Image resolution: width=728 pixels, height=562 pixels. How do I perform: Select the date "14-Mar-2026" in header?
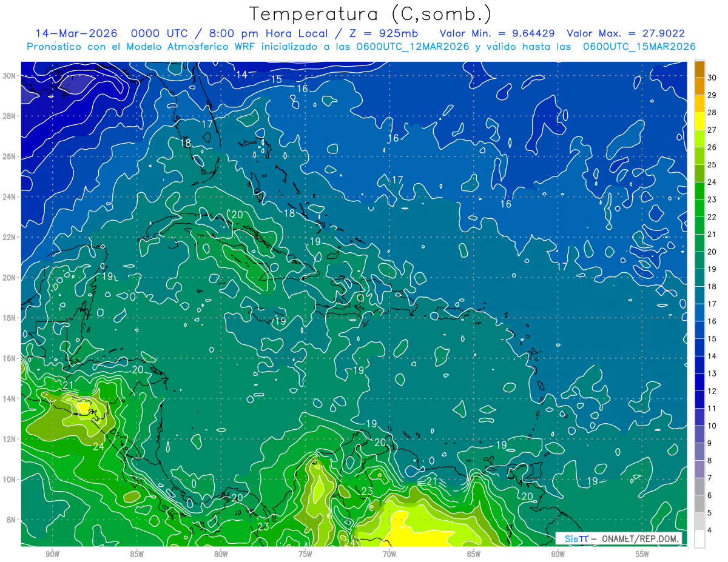point(75,33)
